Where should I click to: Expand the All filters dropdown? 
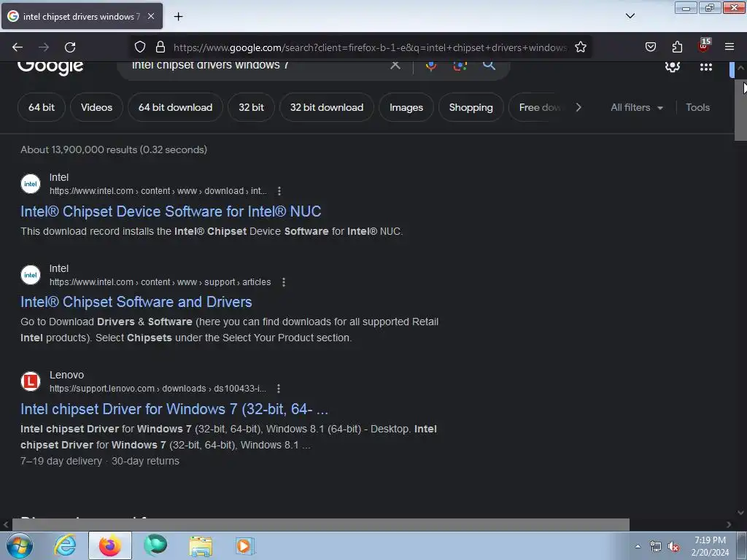point(636,108)
